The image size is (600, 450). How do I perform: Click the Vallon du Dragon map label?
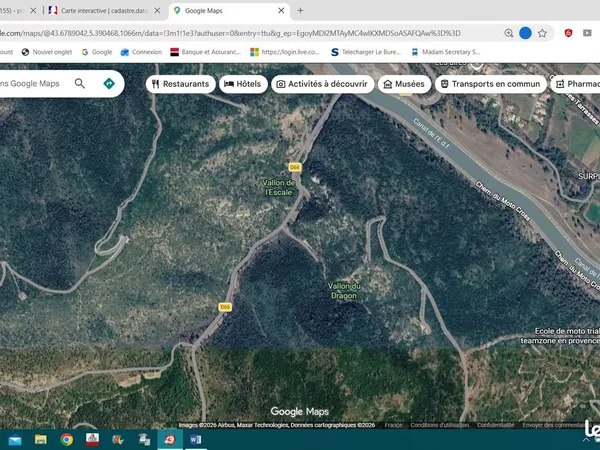(344, 291)
